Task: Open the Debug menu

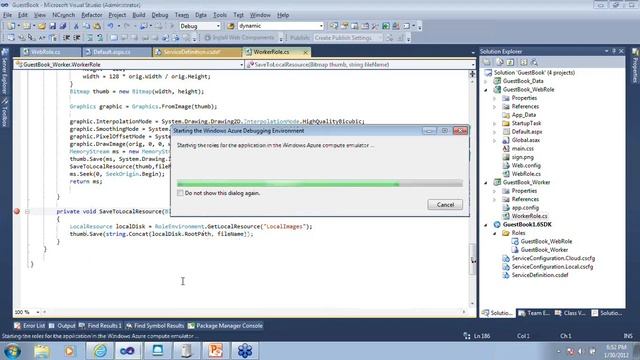Action: [160, 15]
